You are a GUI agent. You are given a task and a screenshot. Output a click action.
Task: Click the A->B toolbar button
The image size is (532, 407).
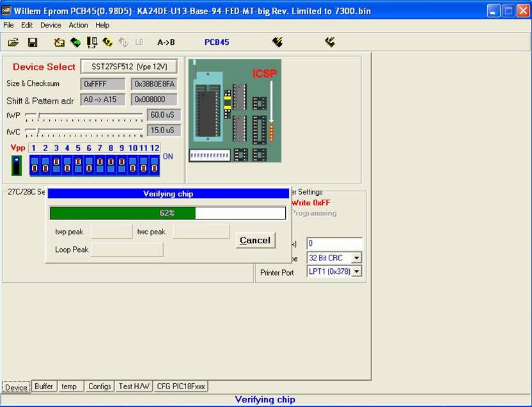point(166,42)
